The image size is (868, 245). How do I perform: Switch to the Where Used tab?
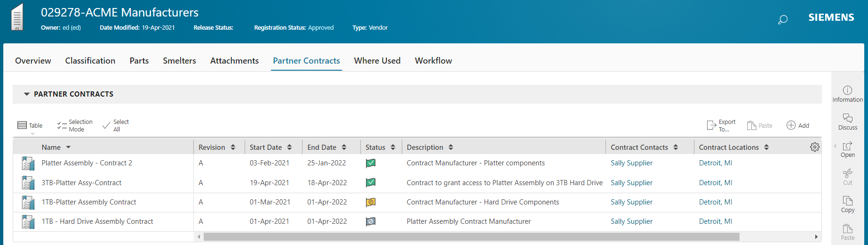coord(377,61)
